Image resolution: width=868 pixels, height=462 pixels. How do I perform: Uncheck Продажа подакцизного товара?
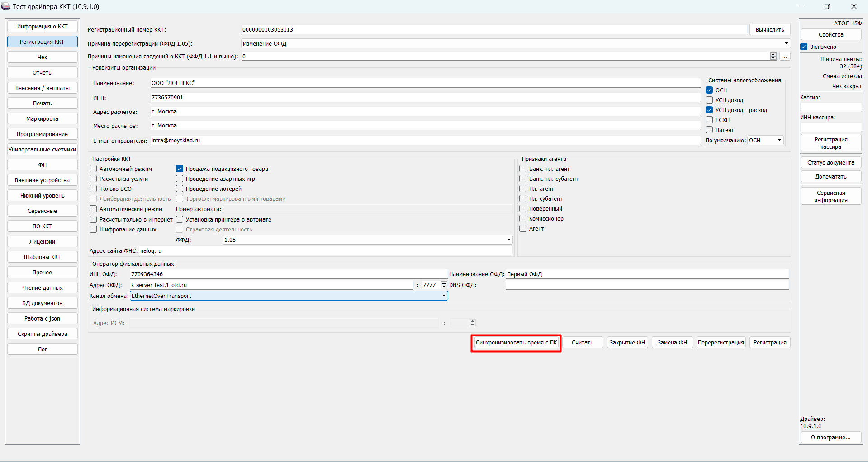(180, 169)
